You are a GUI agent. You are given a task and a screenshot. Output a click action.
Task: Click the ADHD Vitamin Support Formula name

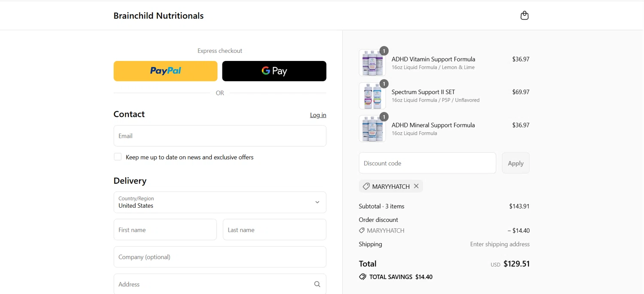(433, 59)
